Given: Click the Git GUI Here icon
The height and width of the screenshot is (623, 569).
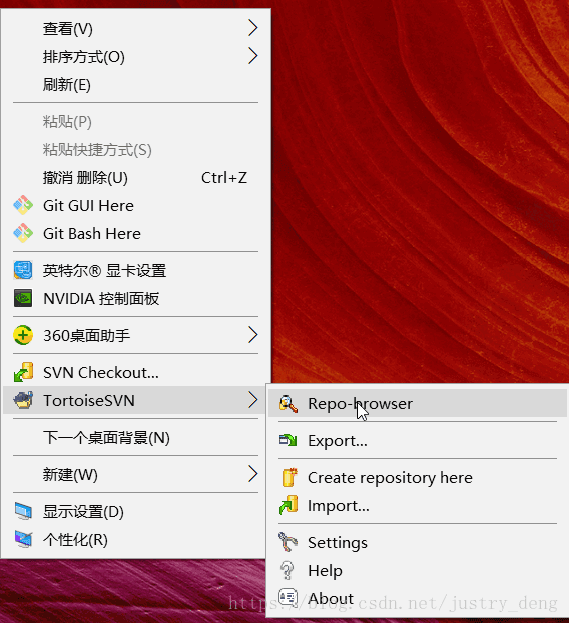Looking at the screenshot, I should tap(23, 205).
